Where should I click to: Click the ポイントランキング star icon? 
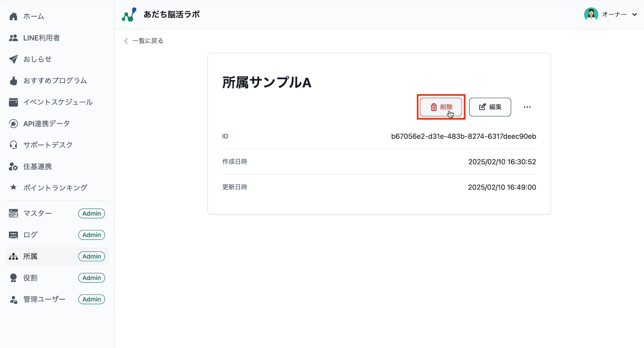coord(13,187)
